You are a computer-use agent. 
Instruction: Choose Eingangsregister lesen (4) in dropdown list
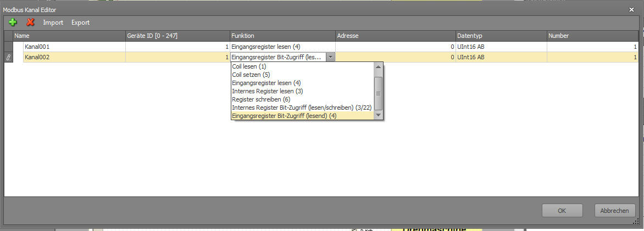pos(302,83)
